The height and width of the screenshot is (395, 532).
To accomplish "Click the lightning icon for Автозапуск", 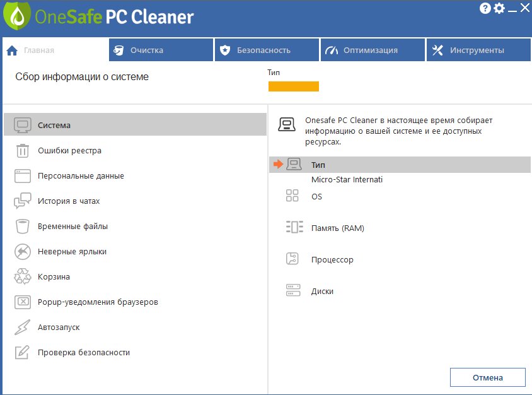I will [x=23, y=327].
